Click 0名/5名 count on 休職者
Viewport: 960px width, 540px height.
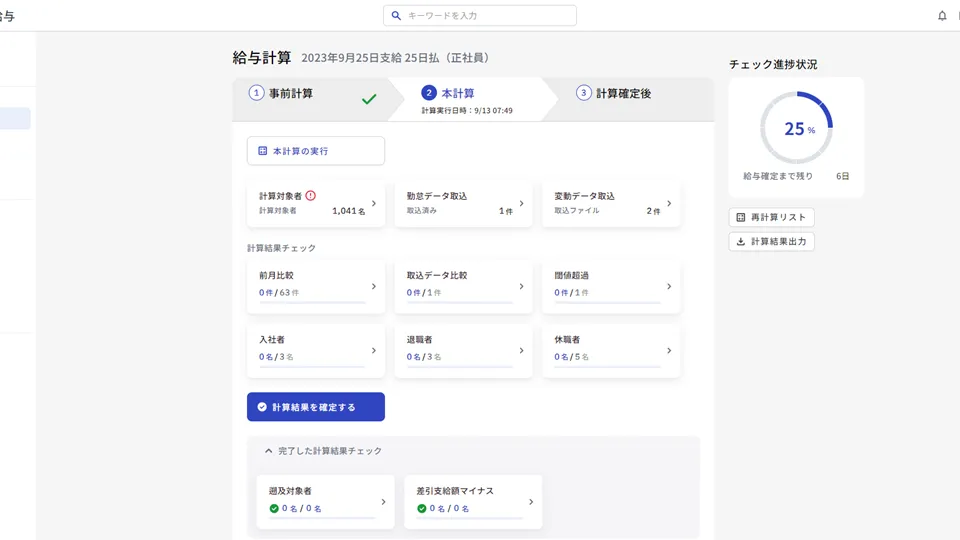point(571,356)
